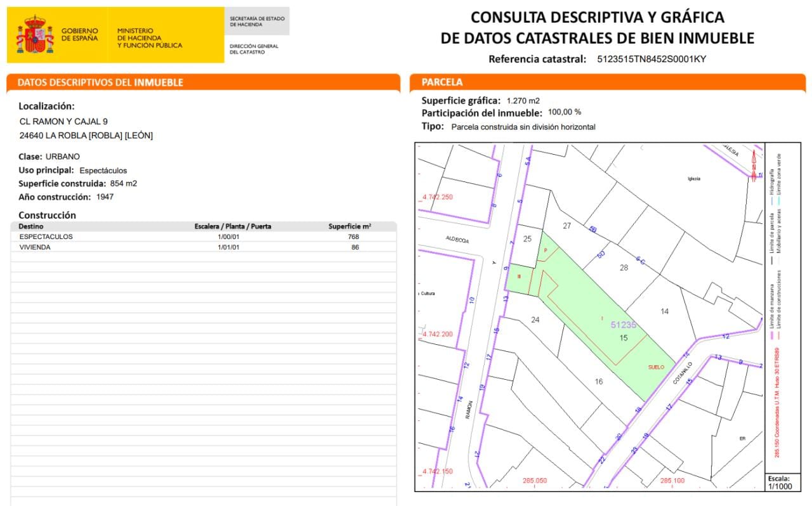Select the 'CONSULTA DESCRIPTIVA Y GRÁFICA' title line
The height and width of the screenshot is (506, 812).
click(598, 17)
